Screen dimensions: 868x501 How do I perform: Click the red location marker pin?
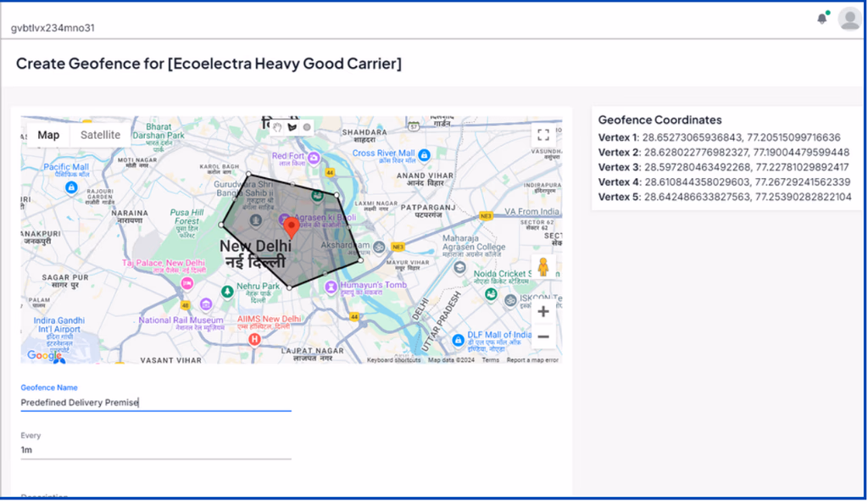pyautogui.click(x=292, y=229)
